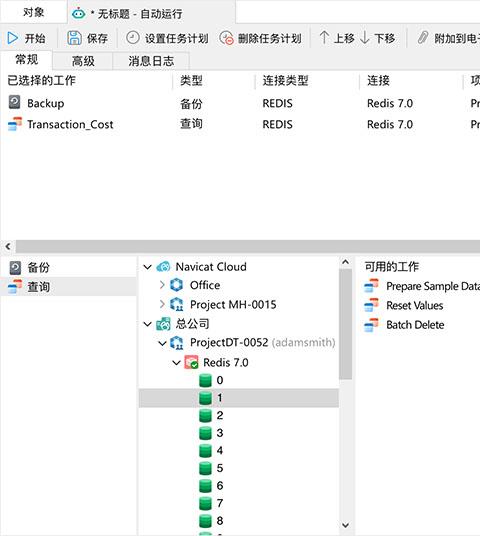Image resolution: width=480 pixels, height=536 pixels.
Task: Click the automation robot icon on the tab
Action: (x=79, y=14)
